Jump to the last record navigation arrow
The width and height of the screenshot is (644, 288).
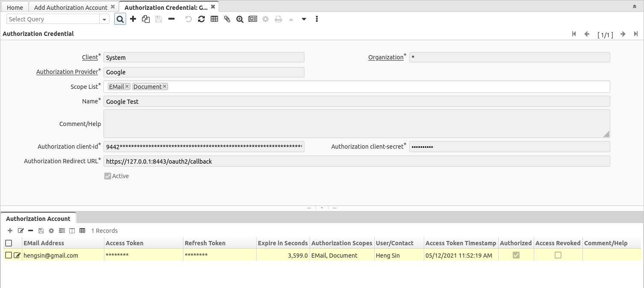point(636,34)
